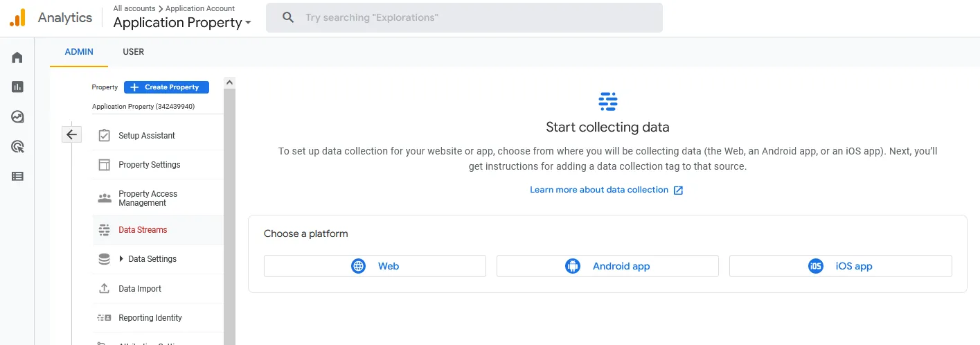Click the Property column label
Screen dimensions: 980x345
coord(105,87)
